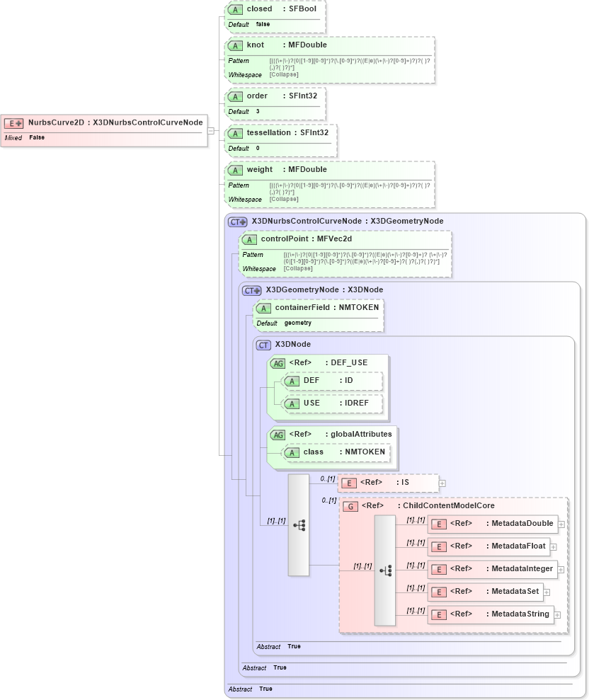Click attribute icon next to order

pos(235,96)
